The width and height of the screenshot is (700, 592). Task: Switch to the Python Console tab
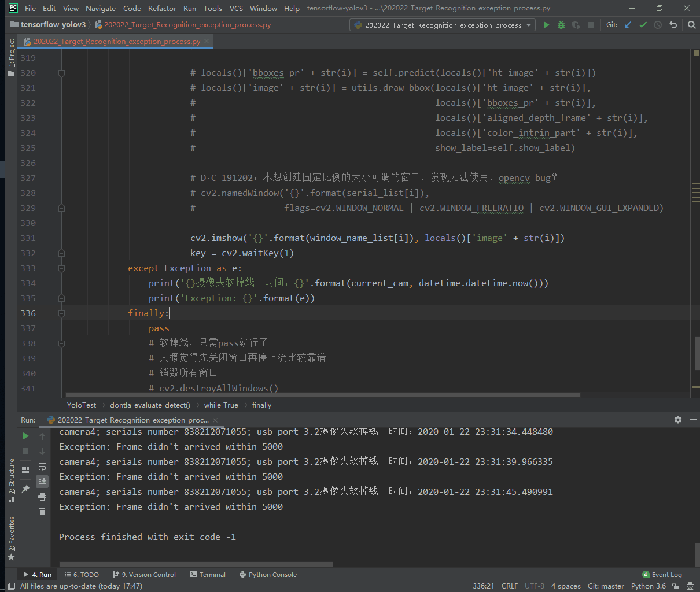(x=268, y=574)
